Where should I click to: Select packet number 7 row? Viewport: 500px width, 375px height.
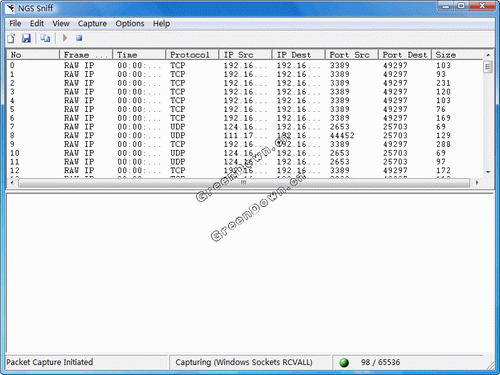point(245,127)
